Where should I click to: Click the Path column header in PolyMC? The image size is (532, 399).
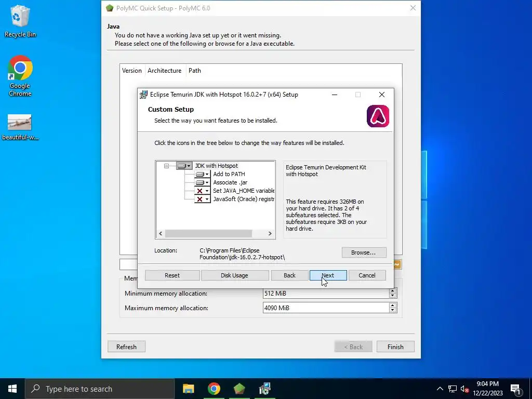195,71
